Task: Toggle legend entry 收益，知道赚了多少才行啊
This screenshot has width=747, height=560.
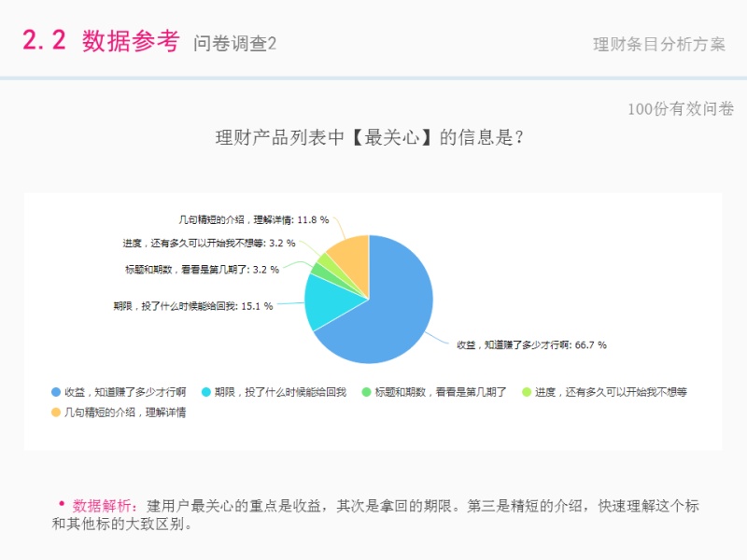Action: [x=119, y=392]
